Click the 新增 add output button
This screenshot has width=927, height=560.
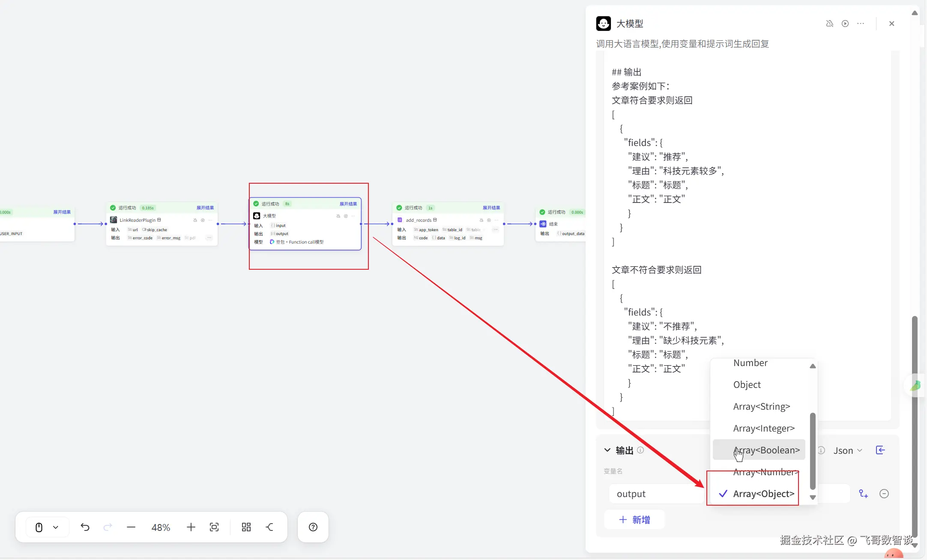(x=634, y=519)
